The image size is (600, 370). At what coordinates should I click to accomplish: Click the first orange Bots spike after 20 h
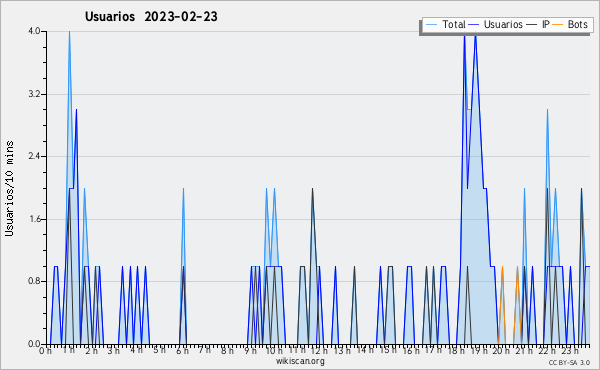[x=502, y=268]
